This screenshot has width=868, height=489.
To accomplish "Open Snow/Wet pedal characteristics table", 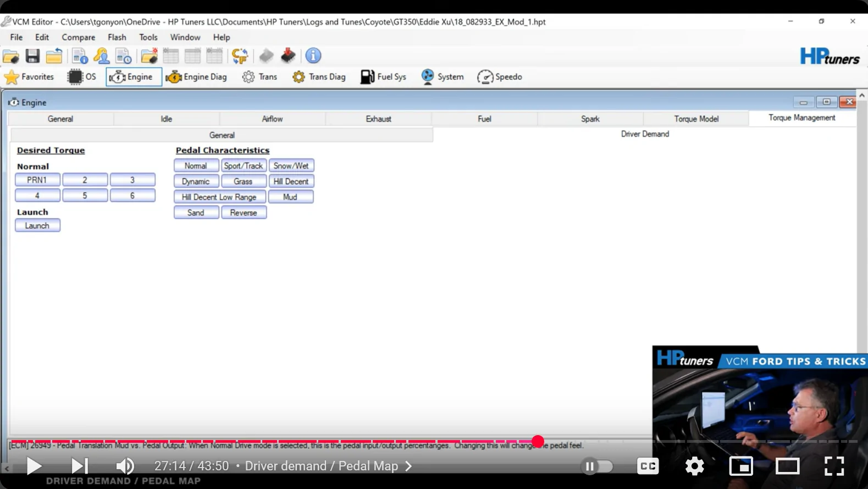I will pos(291,166).
